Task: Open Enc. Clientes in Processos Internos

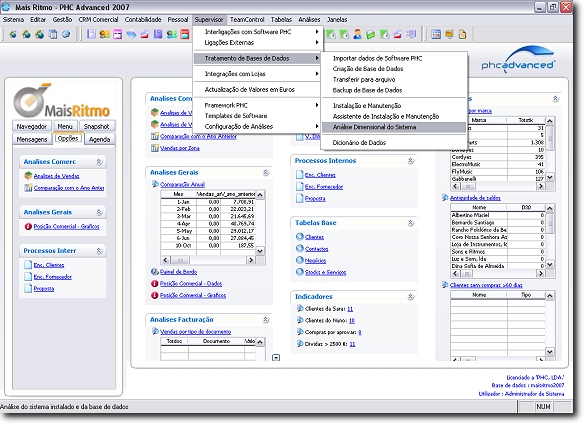Action: pyautogui.click(x=320, y=175)
